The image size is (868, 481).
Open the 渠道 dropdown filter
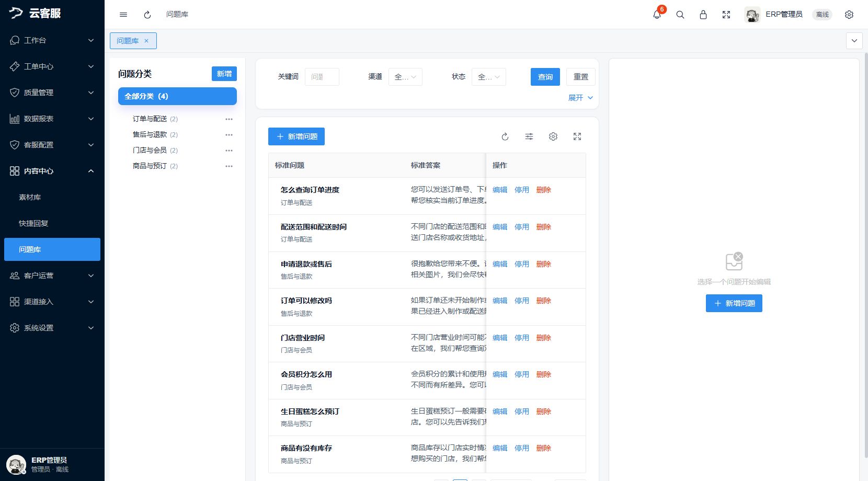[x=405, y=77]
